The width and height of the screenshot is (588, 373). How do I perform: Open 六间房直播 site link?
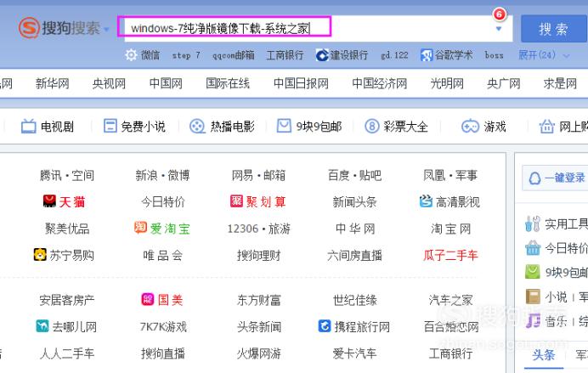354,255
